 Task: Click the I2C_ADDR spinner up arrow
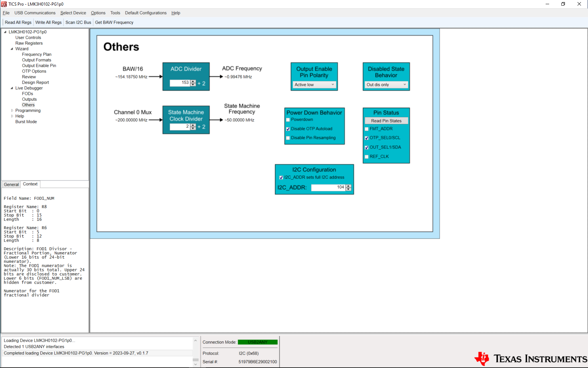point(348,186)
